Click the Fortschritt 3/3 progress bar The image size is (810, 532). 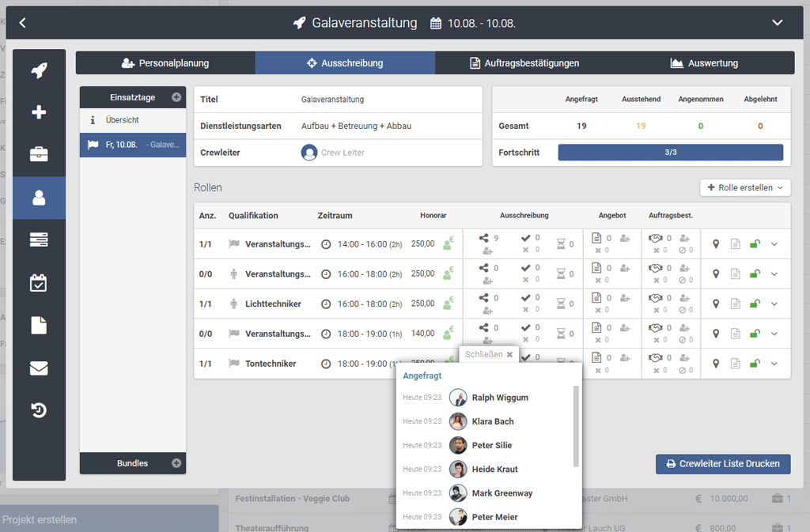(x=670, y=153)
